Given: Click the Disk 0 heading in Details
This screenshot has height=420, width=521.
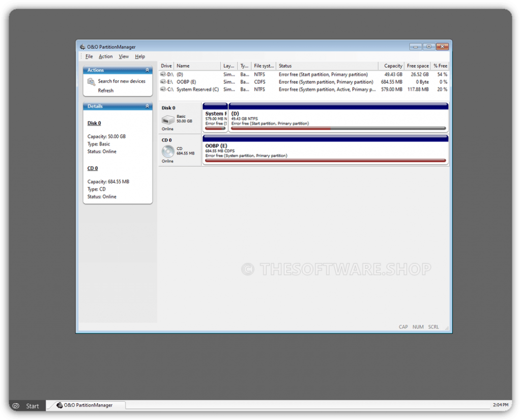Looking at the screenshot, I should pyautogui.click(x=94, y=123).
